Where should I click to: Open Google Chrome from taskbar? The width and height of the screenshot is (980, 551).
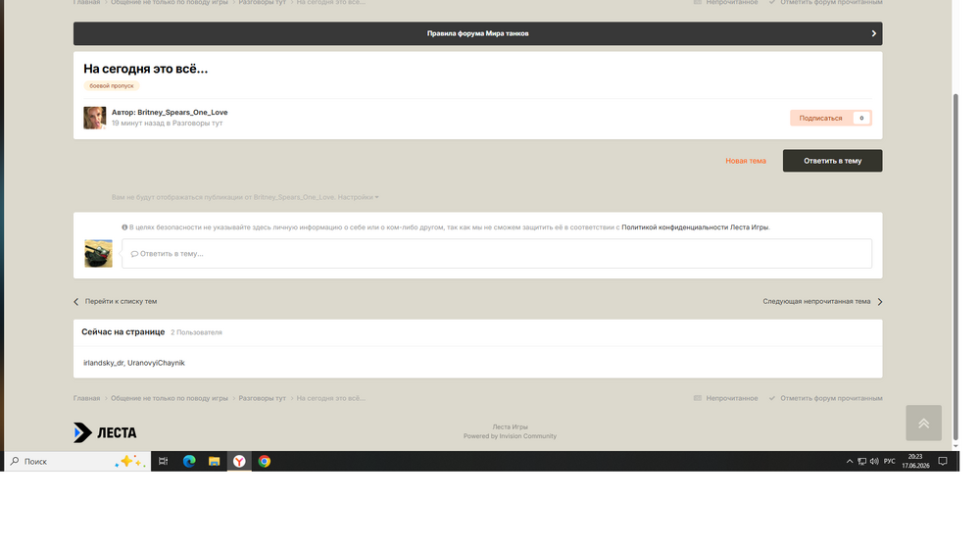(x=265, y=462)
